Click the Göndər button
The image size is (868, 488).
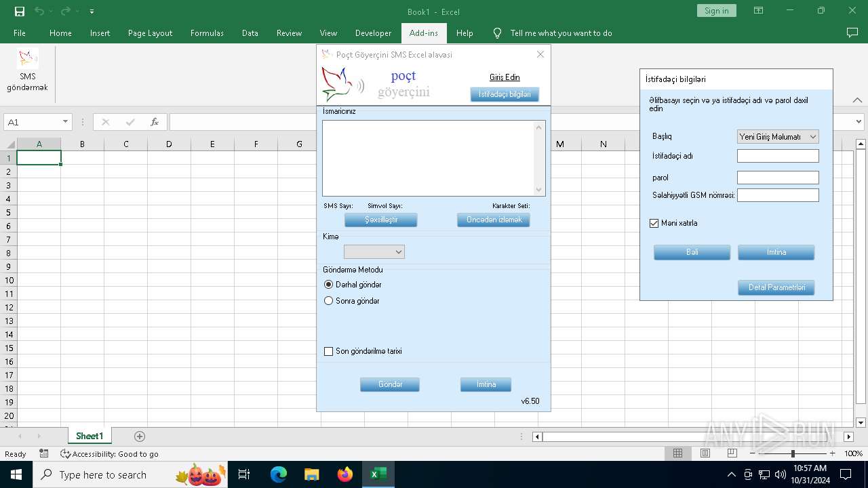click(390, 384)
